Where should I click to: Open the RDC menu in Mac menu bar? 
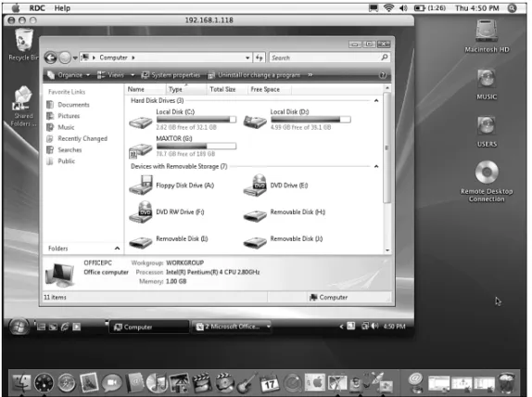click(37, 8)
